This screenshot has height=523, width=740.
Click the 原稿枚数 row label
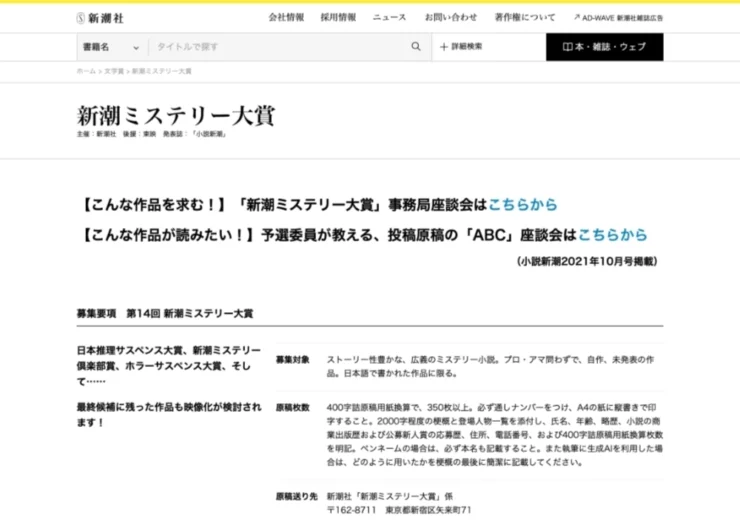tap(293, 407)
